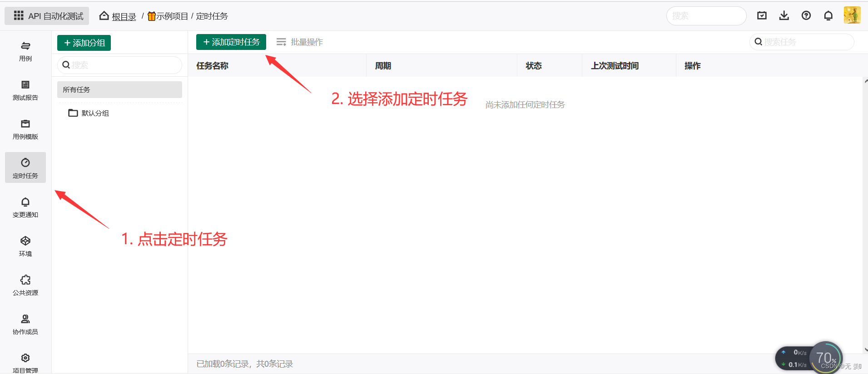Open the notification bell in header
This screenshot has width=868, height=374.
pyautogui.click(x=828, y=16)
